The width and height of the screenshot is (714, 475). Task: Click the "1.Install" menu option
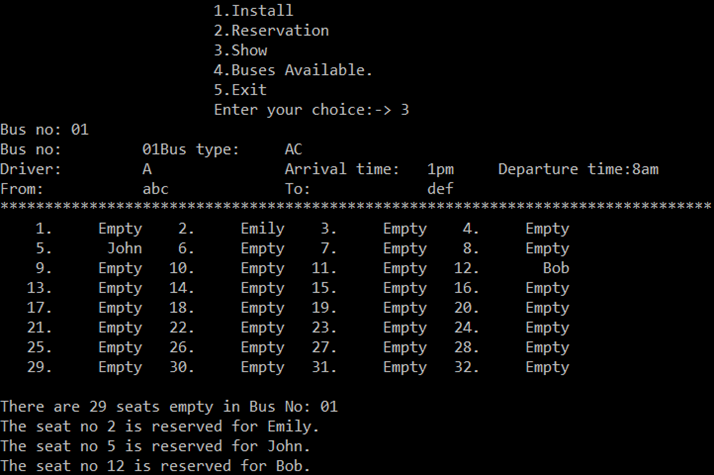253,11
